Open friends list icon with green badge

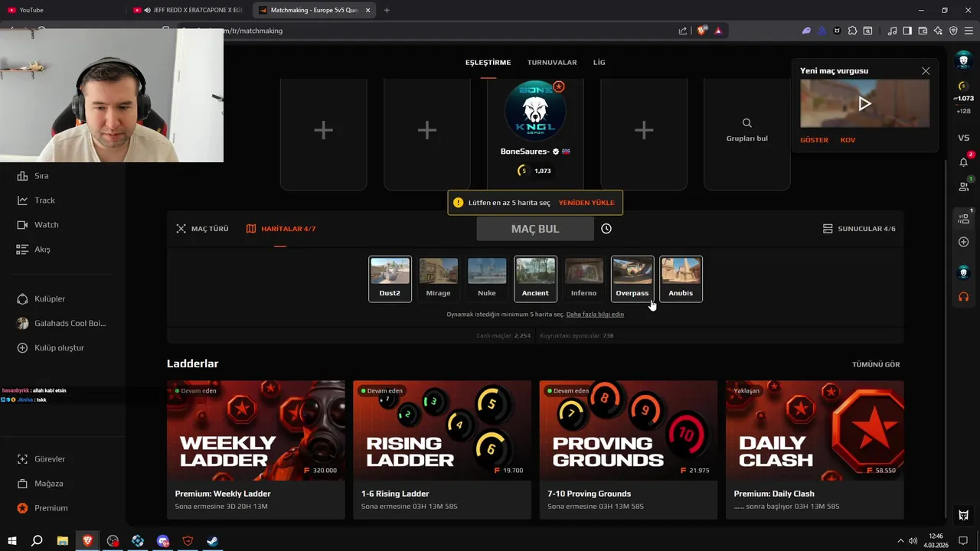(964, 185)
